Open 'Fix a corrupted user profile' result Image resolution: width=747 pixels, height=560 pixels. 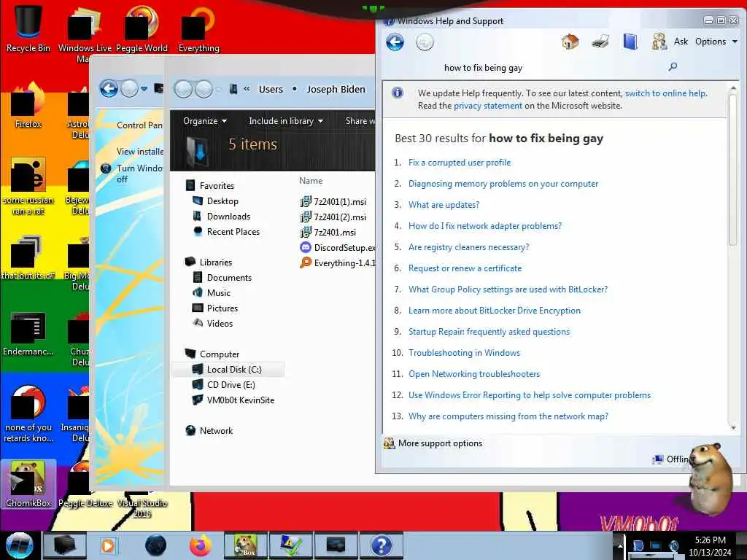460,163
